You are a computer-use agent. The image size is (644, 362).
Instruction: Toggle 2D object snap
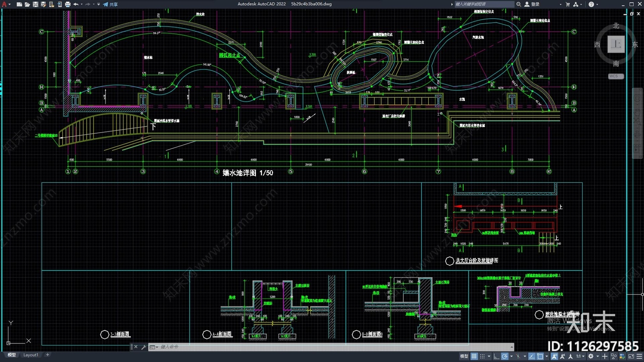click(540, 356)
